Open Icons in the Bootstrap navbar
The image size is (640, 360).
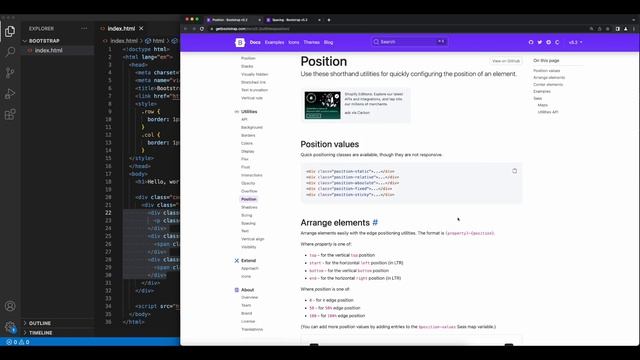[x=293, y=42]
